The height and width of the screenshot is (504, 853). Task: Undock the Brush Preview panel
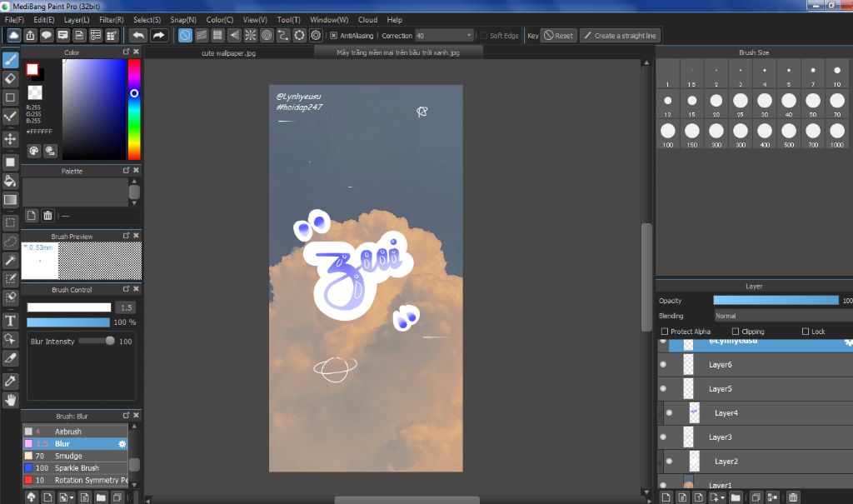pyautogui.click(x=127, y=236)
